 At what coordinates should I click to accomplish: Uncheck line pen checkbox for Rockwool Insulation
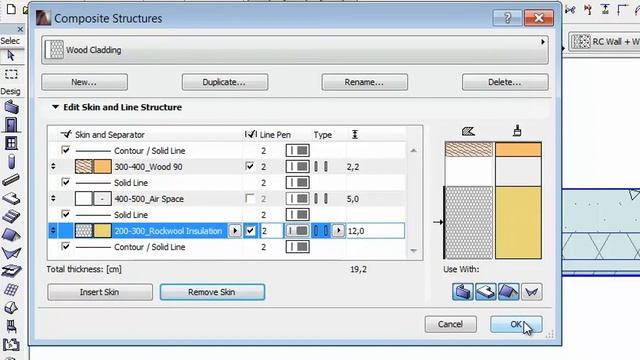pos(250,231)
